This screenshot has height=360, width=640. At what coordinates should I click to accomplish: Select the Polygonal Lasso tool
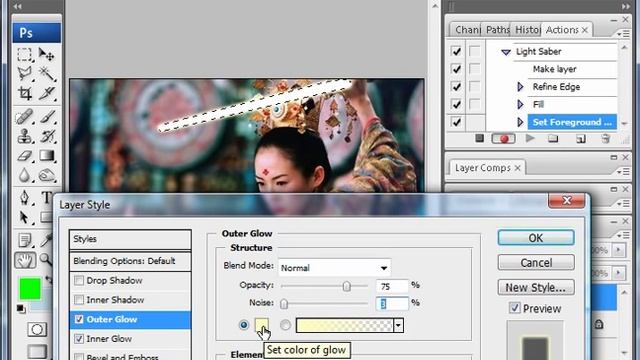25,74
